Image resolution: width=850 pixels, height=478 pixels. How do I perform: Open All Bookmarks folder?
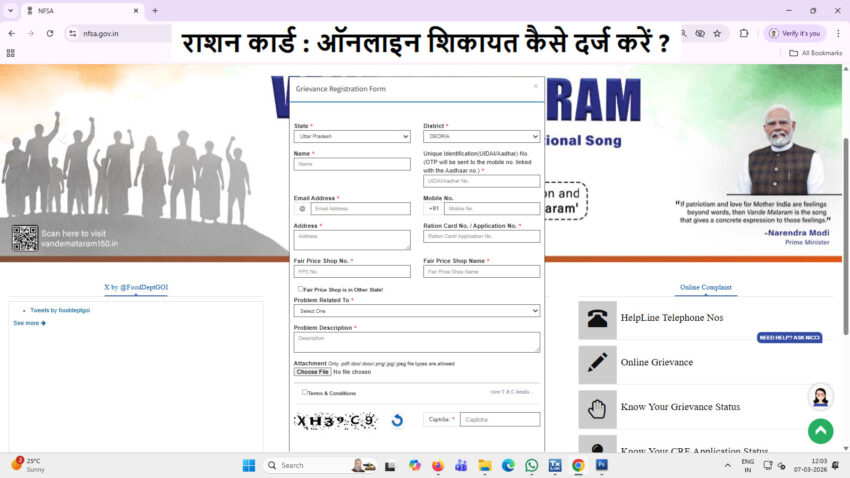click(815, 53)
